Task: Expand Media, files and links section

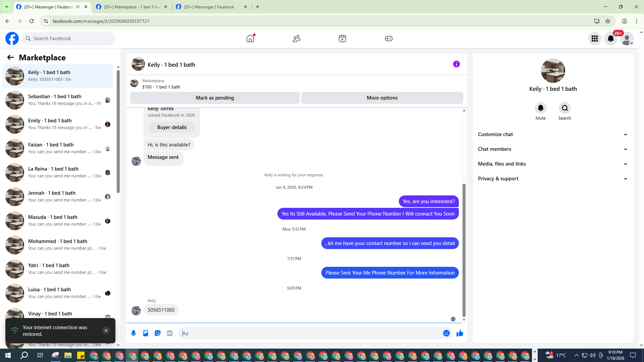Action: coord(552,164)
